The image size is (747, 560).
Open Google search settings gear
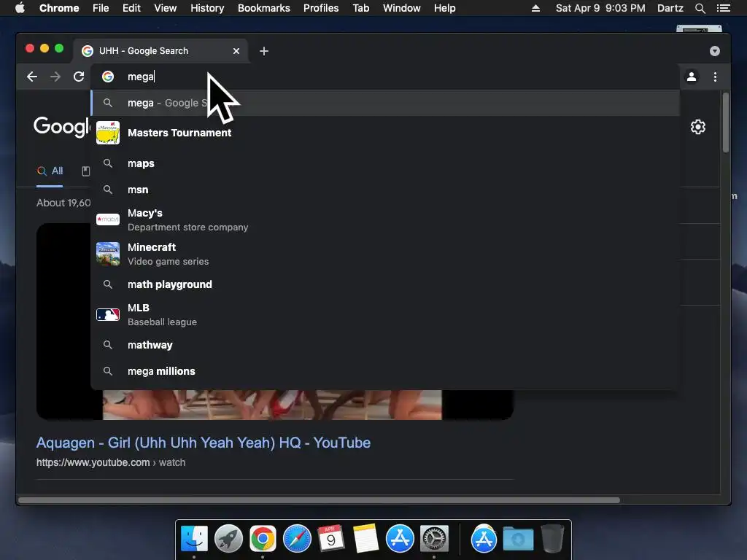tap(698, 127)
